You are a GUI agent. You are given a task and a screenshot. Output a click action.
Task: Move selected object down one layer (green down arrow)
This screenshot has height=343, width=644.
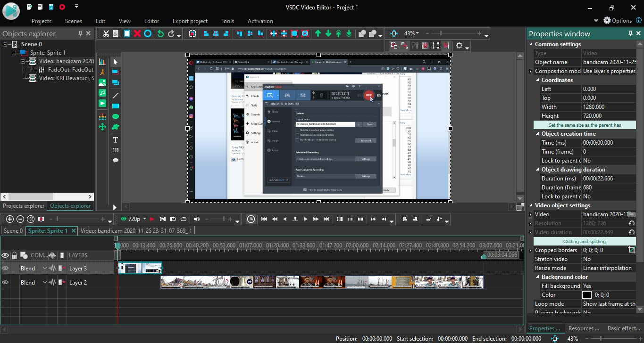point(328,33)
